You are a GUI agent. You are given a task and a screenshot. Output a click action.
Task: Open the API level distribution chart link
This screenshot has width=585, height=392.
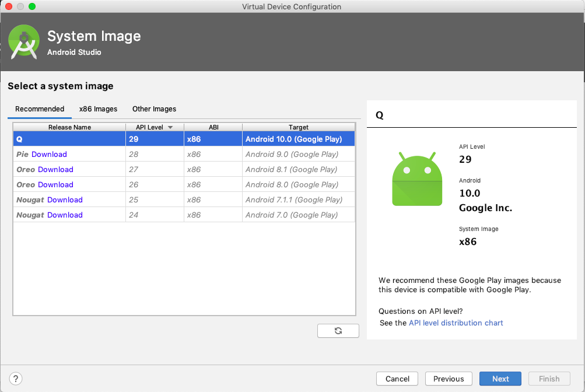[x=456, y=323]
